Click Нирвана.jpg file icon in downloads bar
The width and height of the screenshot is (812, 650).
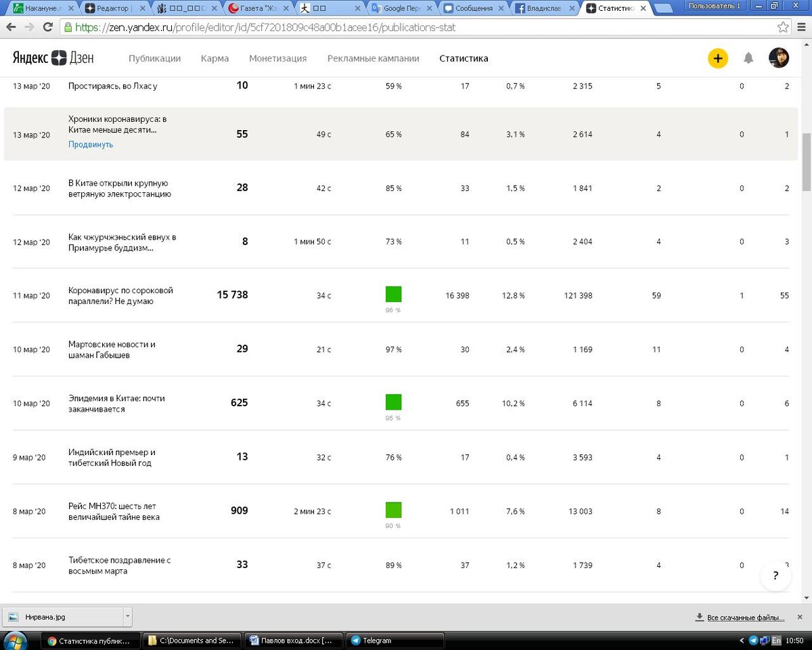pos(14,617)
